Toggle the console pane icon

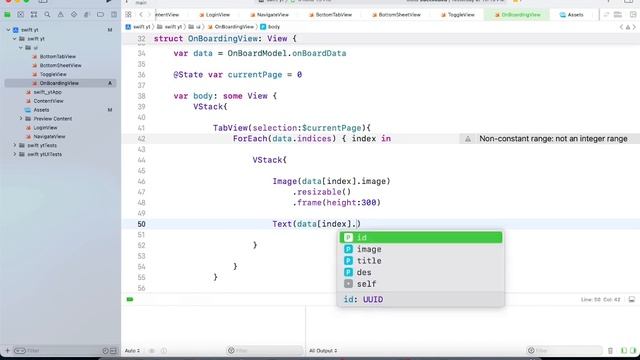[x=633, y=351]
